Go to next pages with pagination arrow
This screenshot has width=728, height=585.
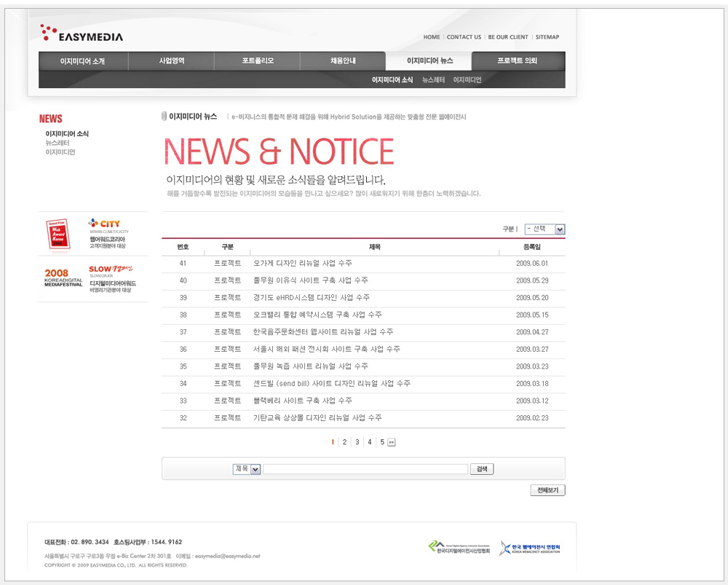(x=392, y=442)
